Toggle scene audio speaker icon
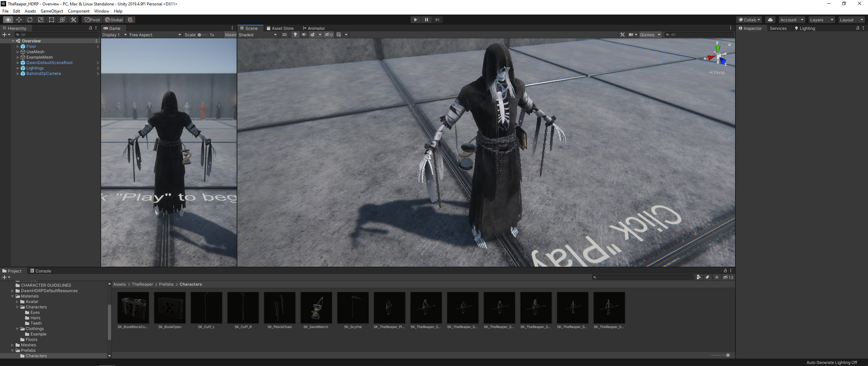Screen dimensions: 868x366 click(x=304, y=35)
